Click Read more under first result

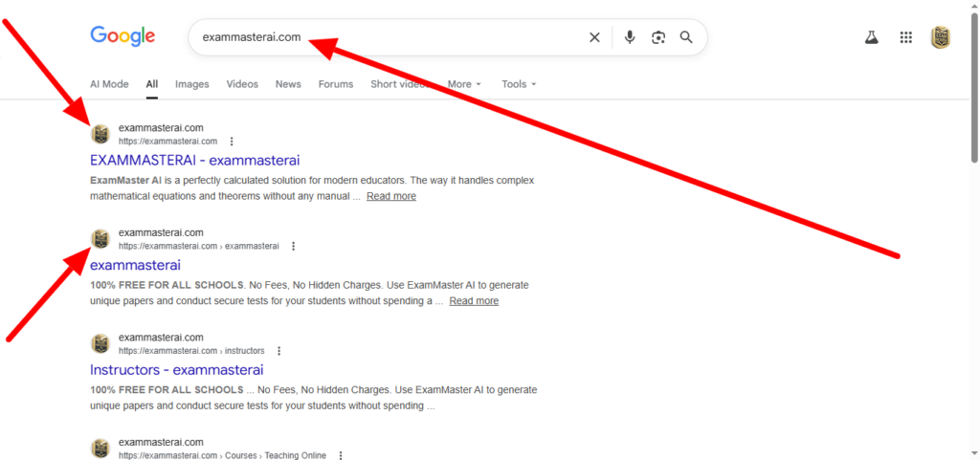pos(391,196)
